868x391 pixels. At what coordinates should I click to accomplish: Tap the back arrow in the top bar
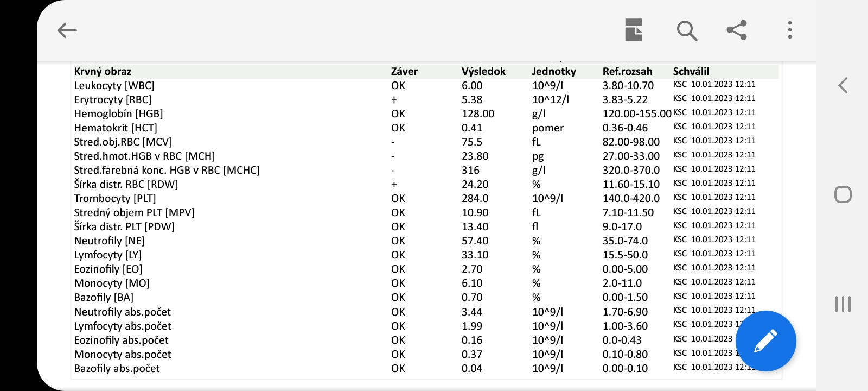click(x=67, y=30)
